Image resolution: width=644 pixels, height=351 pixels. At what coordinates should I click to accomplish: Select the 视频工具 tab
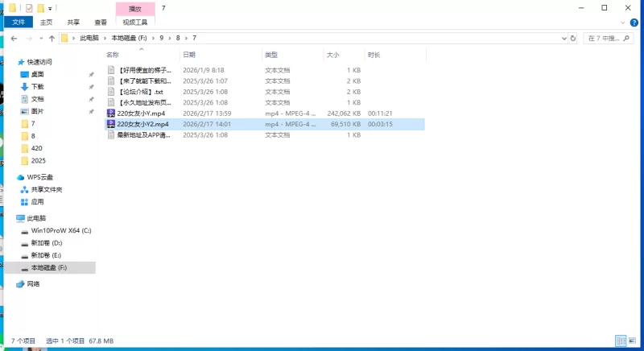pos(135,23)
